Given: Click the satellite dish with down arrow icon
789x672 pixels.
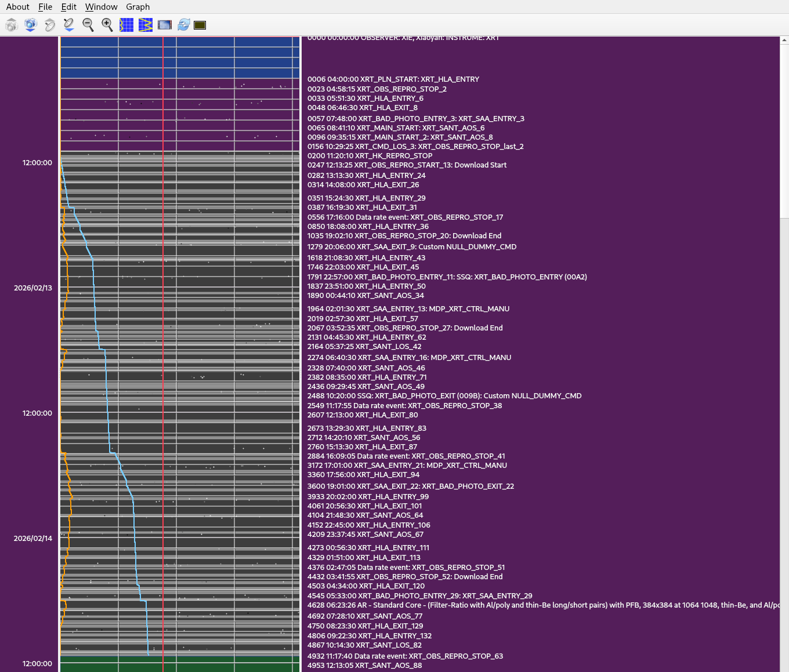Looking at the screenshot, I should click(69, 25).
